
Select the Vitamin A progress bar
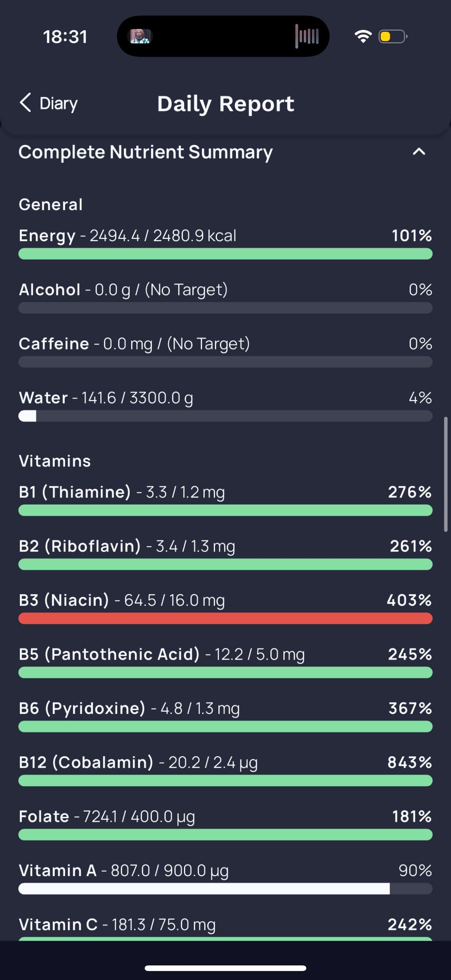click(x=225, y=889)
